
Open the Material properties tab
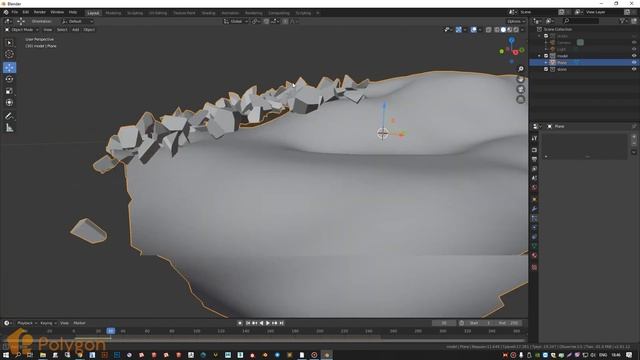click(x=534, y=256)
